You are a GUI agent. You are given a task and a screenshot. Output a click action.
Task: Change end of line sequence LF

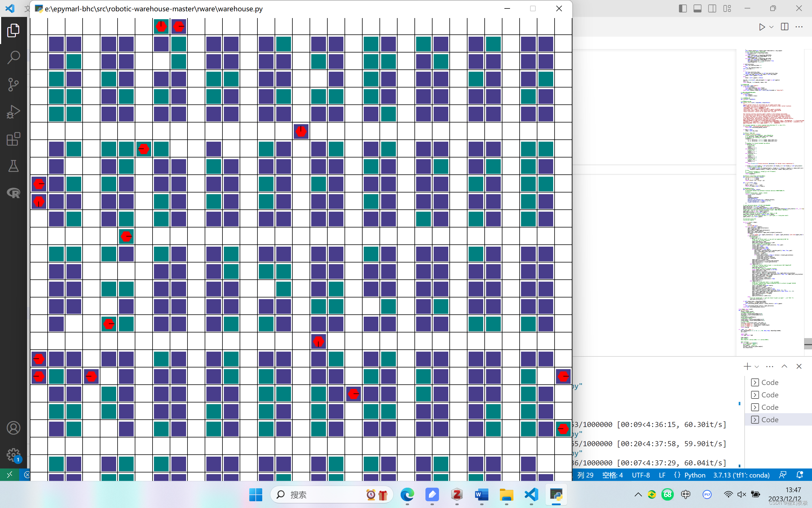pyautogui.click(x=662, y=475)
